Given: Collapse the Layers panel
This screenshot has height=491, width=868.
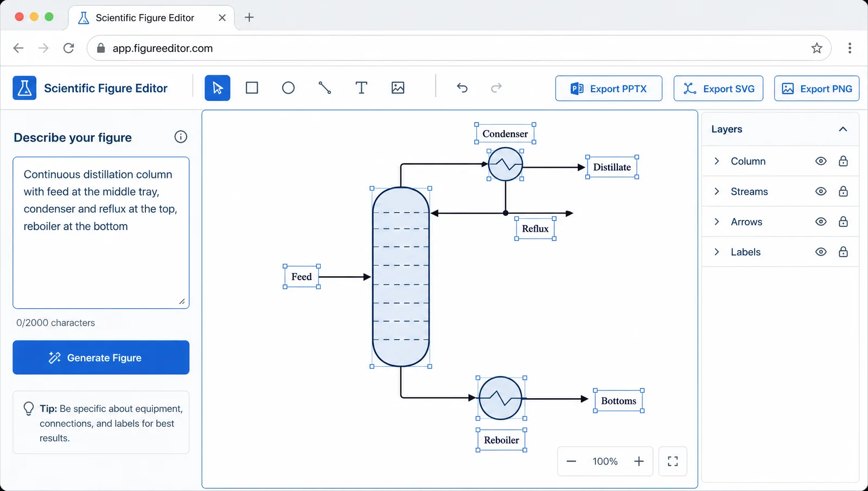Looking at the screenshot, I should [x=843, y=129].
